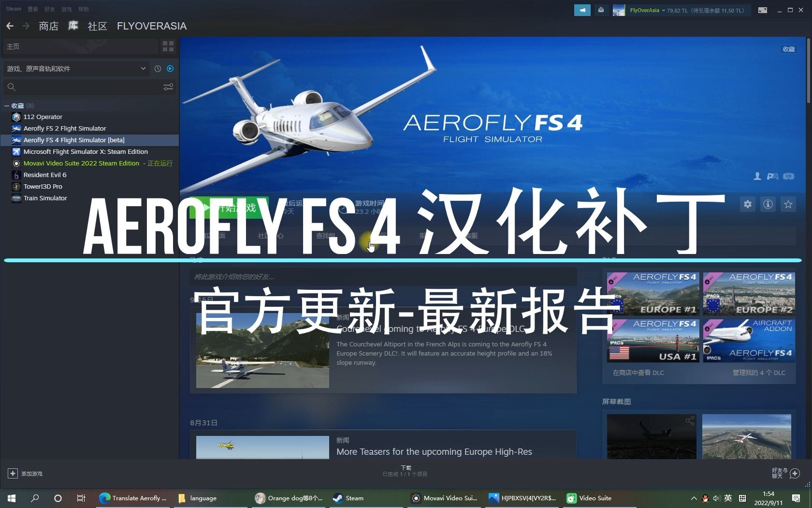Open the search filter sliders icon
This screenshot has height=508, width=812.
click(168, 87)
